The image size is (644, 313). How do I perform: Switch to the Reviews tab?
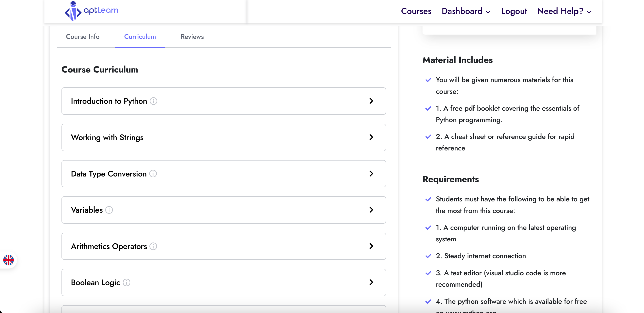coord(192,37)
